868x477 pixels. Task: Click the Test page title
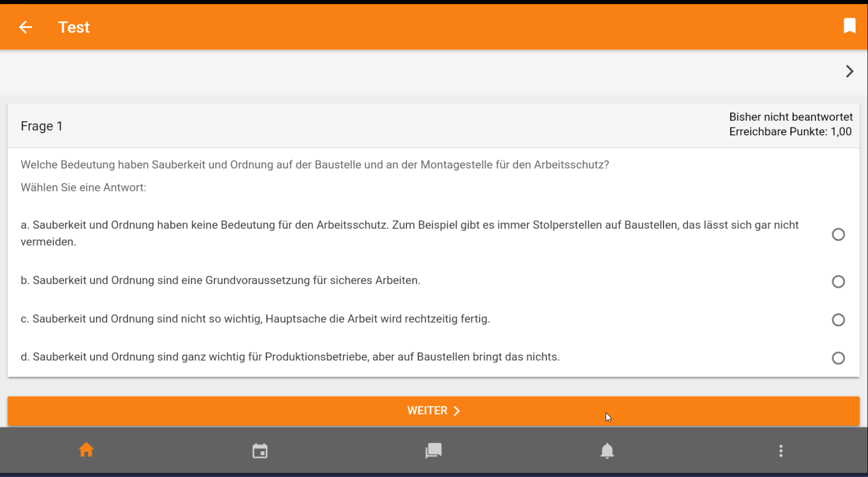(73, 27)
